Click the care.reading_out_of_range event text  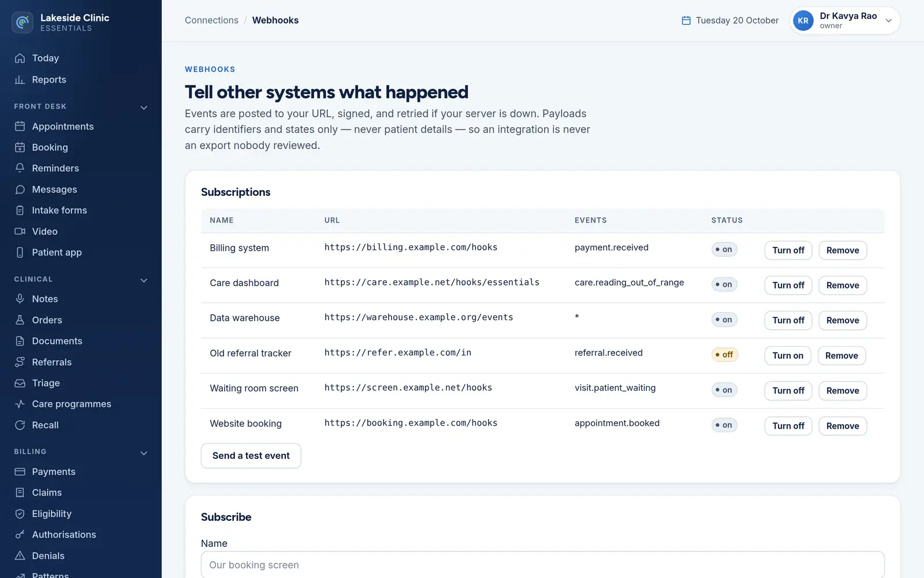629,282
